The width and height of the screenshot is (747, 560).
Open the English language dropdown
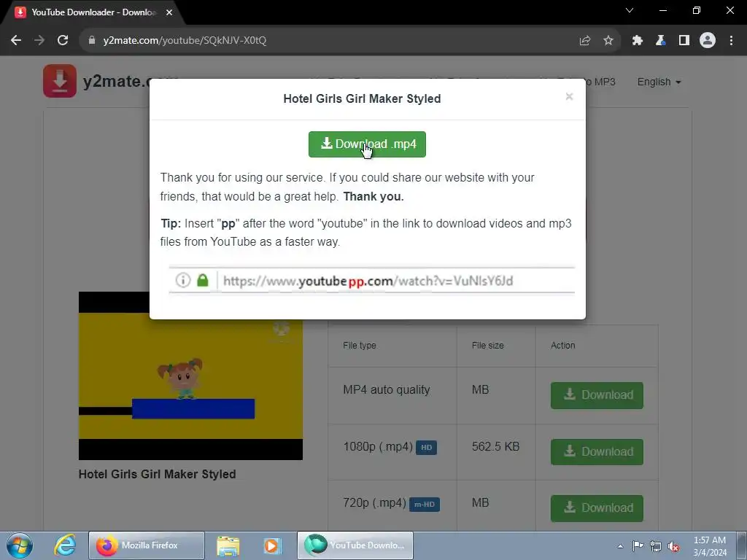click(x=659, y=82)
